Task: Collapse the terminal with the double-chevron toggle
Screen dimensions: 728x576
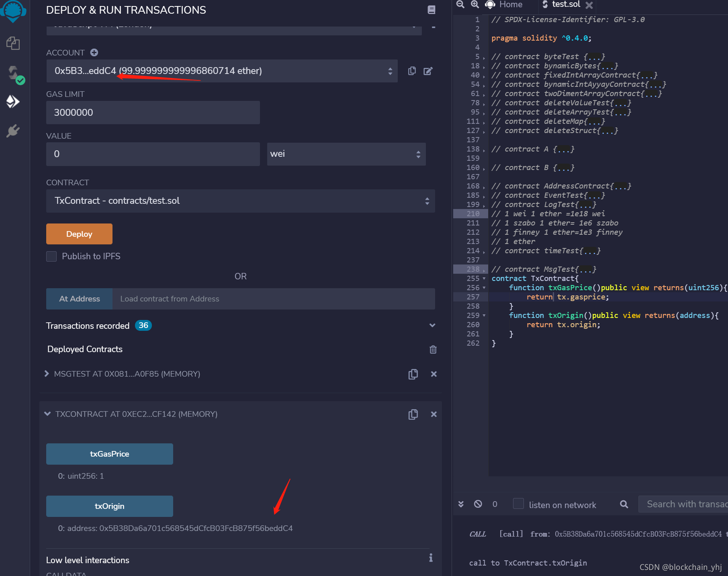Action: (x=461, y=504)
